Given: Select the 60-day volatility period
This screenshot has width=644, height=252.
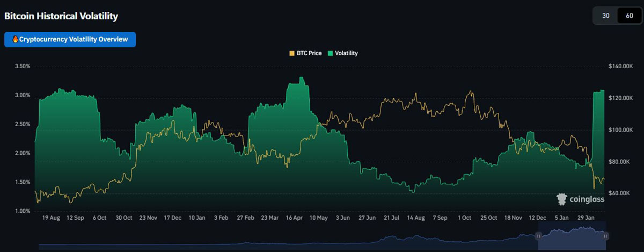Looking at the screenshot, I should (628, 16).
